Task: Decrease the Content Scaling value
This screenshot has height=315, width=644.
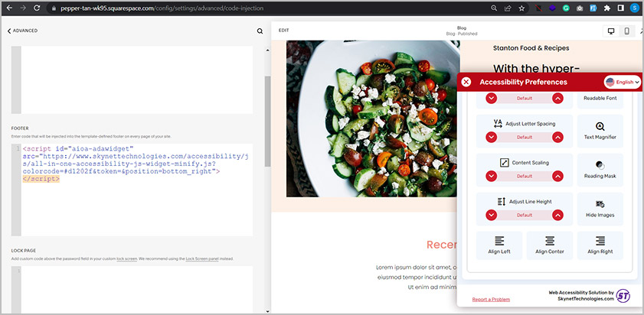Action: [x=491, y=176]
